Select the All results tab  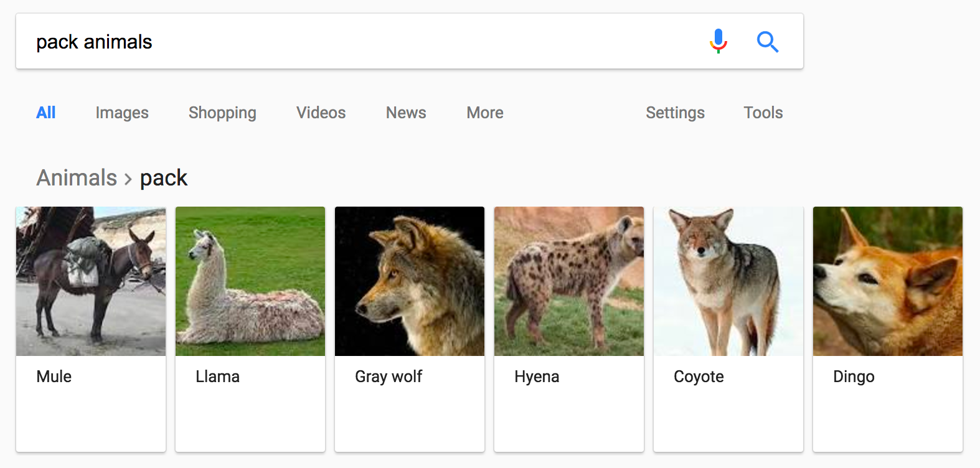(46, 113)
